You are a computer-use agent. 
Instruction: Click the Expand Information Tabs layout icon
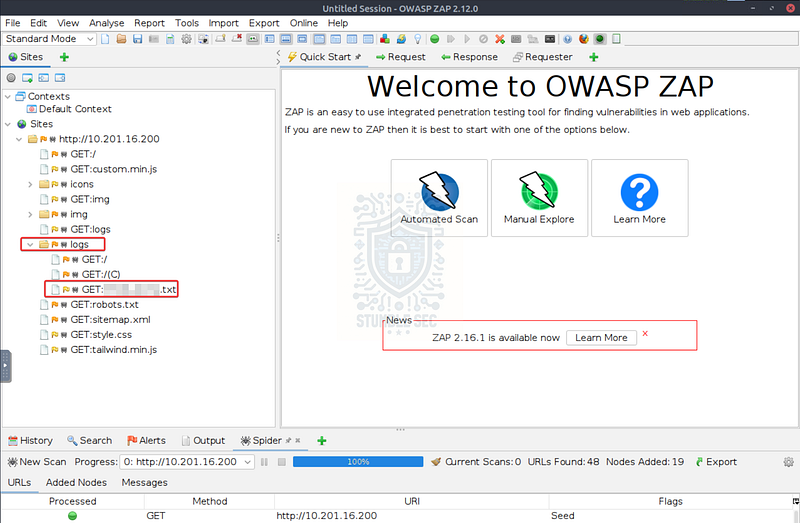point(286,39)
